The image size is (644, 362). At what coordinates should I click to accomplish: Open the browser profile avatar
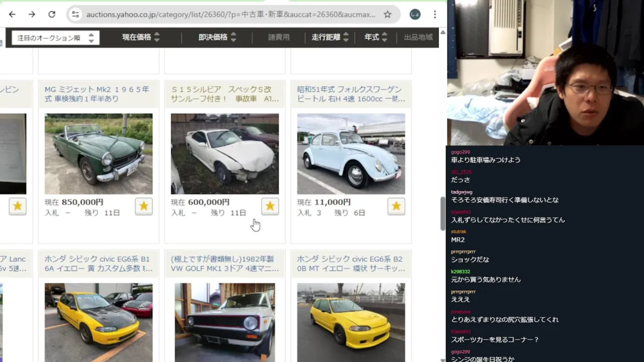[415, 15]
